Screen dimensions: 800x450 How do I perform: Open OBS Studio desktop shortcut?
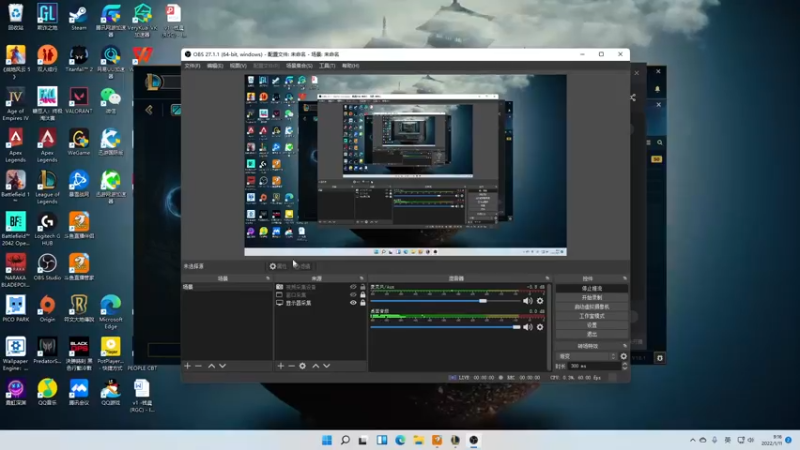[47, 268]
